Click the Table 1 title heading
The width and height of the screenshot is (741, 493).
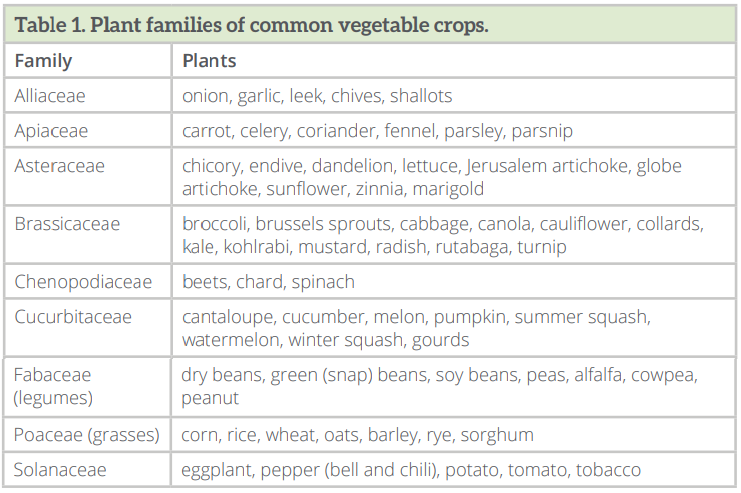click(251, 24)
